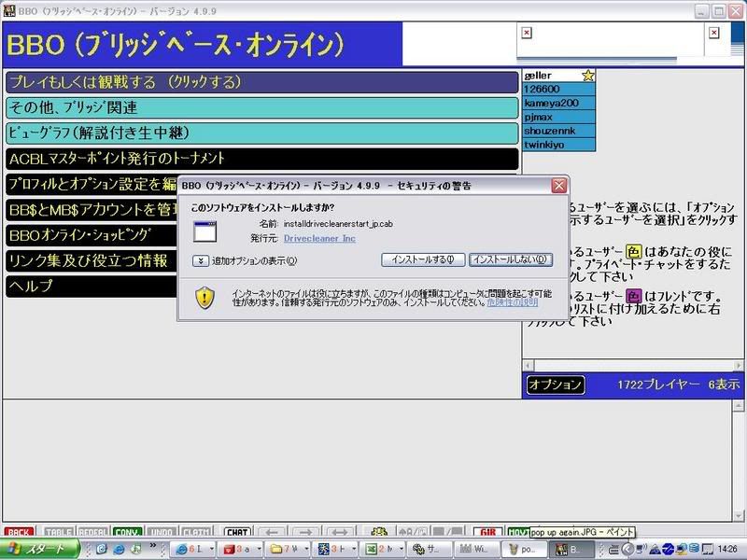This screenshot has height=560, width=747.
Task: Click the horizontal scrollbar under user info
Action: click(633, 366)
